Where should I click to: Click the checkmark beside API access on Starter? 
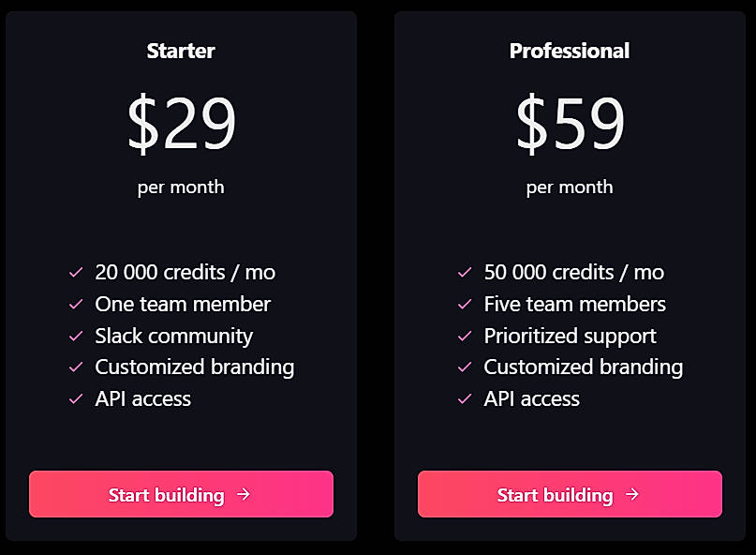75,398
